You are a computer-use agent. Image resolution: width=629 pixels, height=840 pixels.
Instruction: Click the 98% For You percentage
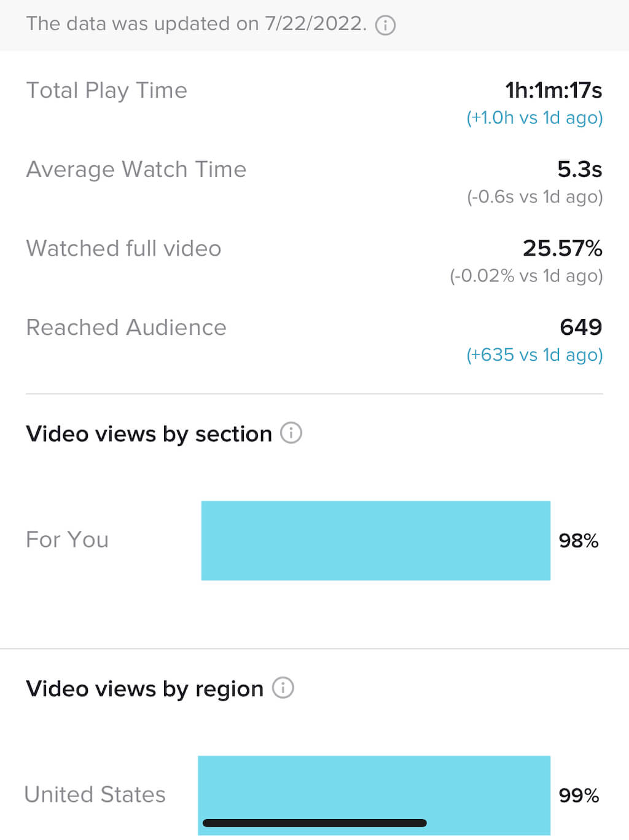[579, 541]
